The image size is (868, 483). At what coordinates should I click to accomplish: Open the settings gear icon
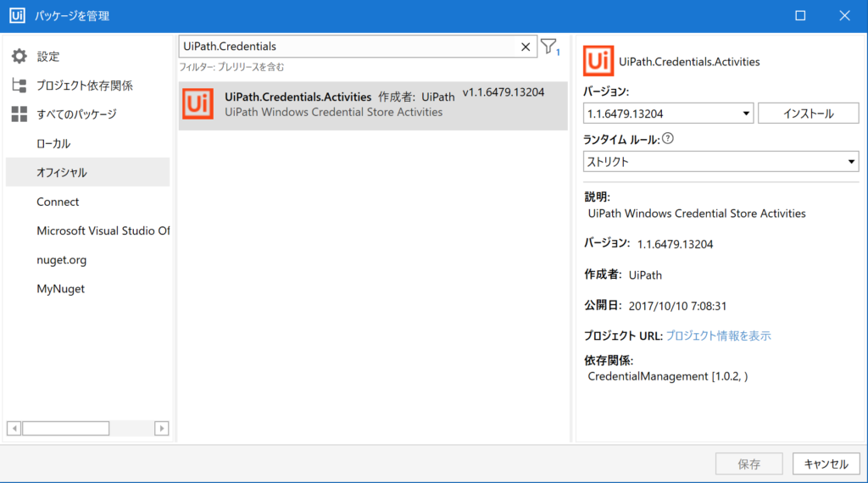point(19,56)
